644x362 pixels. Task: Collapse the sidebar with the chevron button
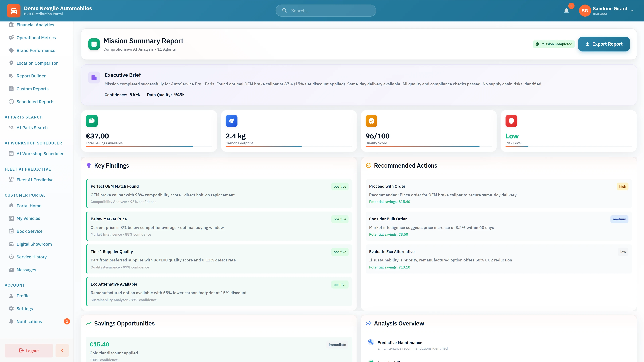(62, 350)
